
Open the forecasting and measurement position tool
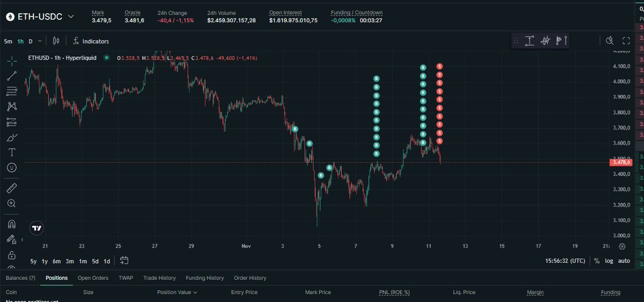pos(12,122)
